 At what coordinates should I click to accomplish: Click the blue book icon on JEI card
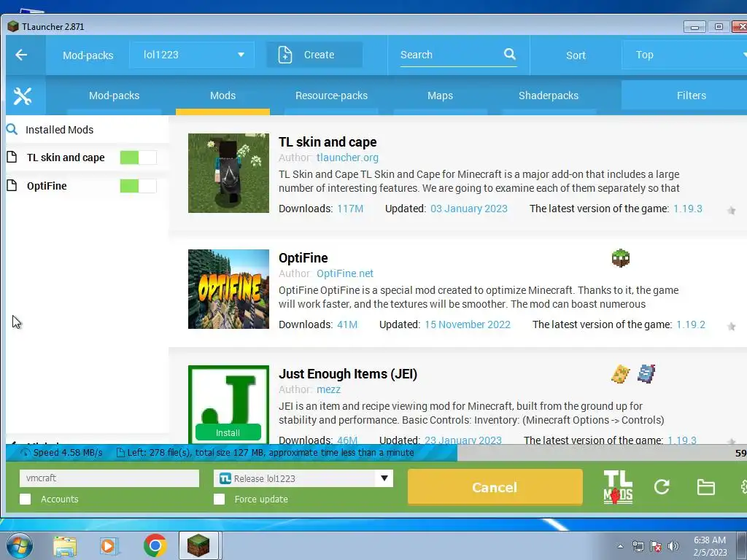[x=646, y=374]
